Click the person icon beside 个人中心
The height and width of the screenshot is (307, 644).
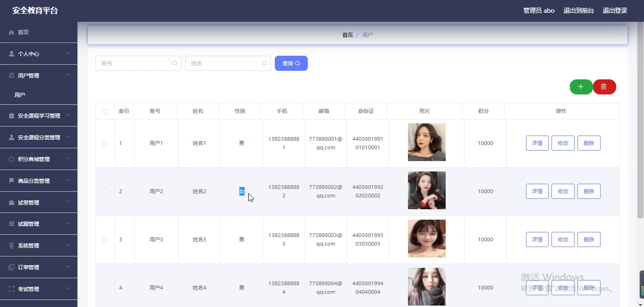(12, 54)
